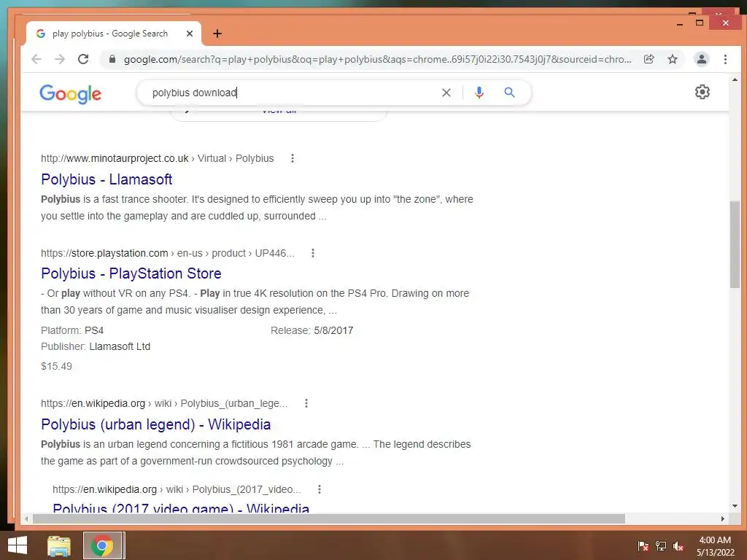The width and height of the screenshot is (747, 560).
Task: Go forward to the next page
Action: click(60, 59)
